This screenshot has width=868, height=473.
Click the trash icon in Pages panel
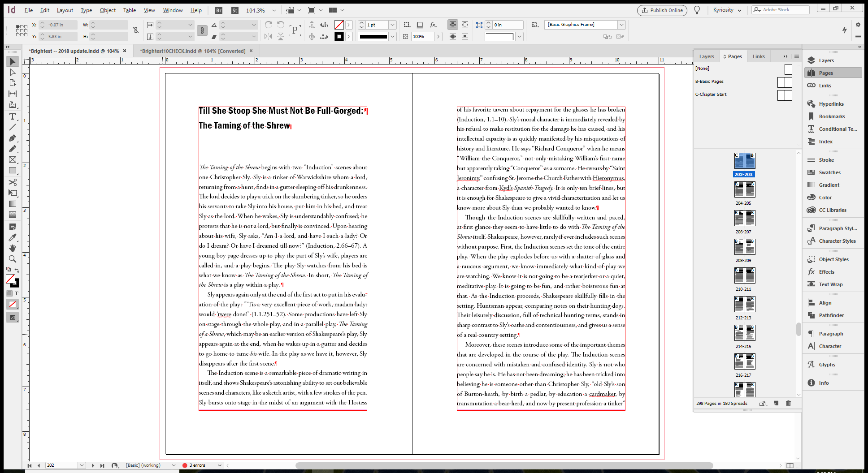(x=789, y=403)
